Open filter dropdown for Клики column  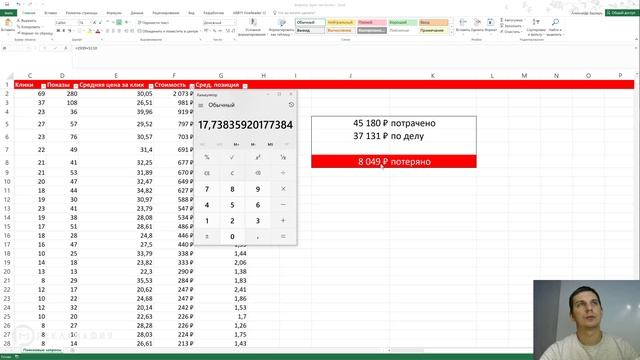pyautogui.click(x=43, y=86)
